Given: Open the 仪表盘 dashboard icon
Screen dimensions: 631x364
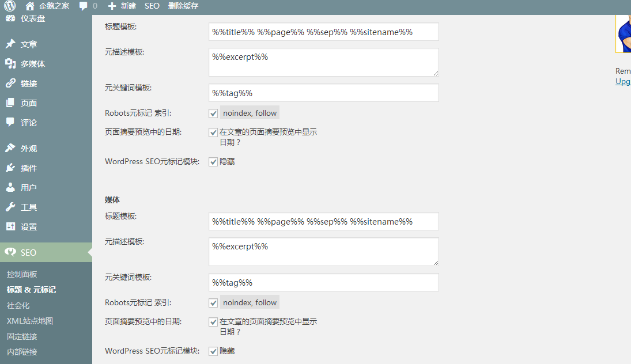Looking at the screenshot, I should (x=10, y=18).
